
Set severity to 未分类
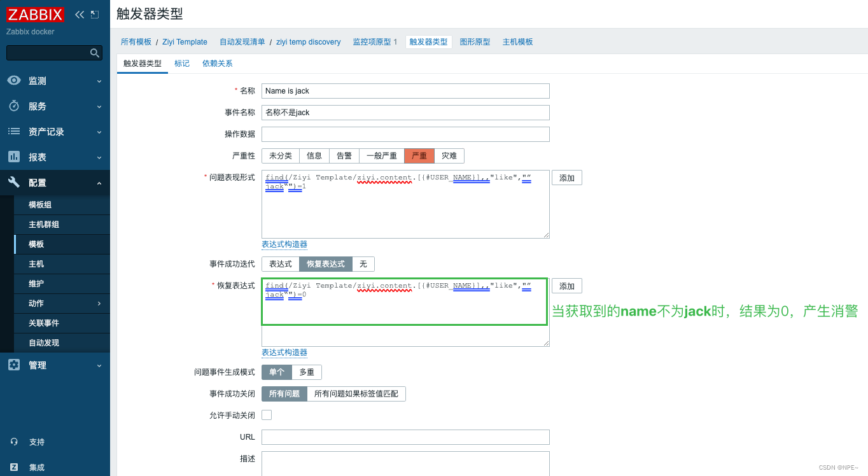pyautogui.click(x=281, y=156)
